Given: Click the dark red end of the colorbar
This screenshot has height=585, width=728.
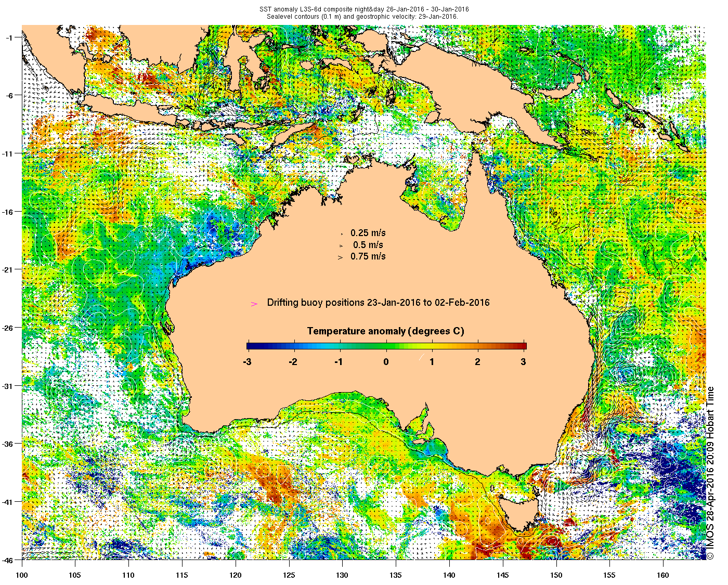Looking at the screenshot, I should click(x=523, y=346).
